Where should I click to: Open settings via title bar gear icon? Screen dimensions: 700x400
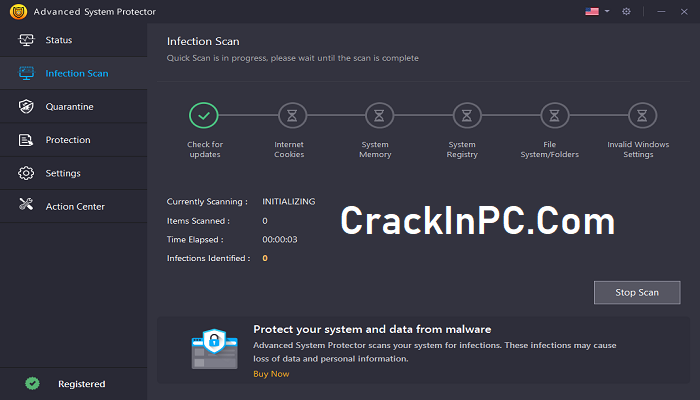(626, 12)
